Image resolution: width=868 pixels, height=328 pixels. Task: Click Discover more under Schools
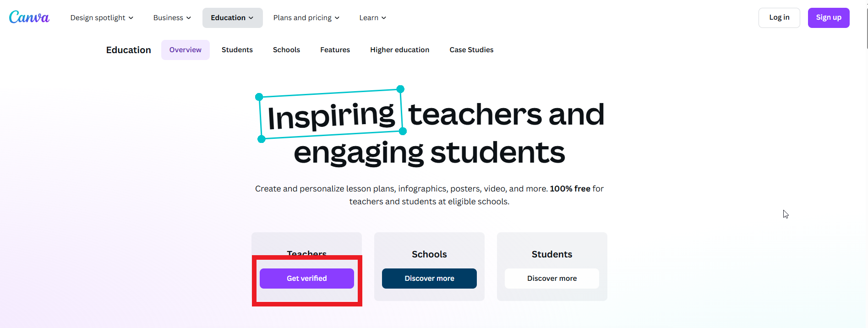(x=429, y=279)
